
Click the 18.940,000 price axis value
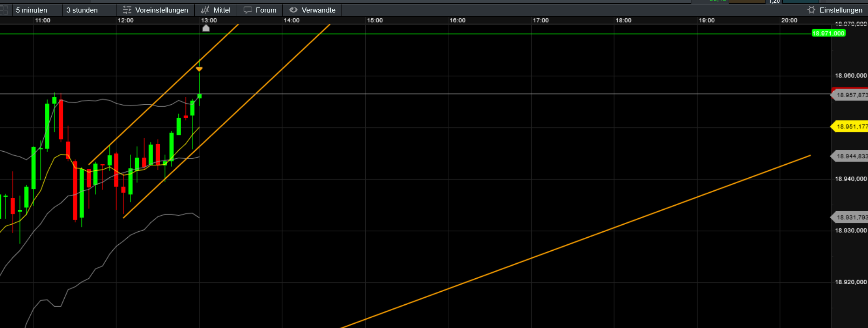[x=851, y=179]
